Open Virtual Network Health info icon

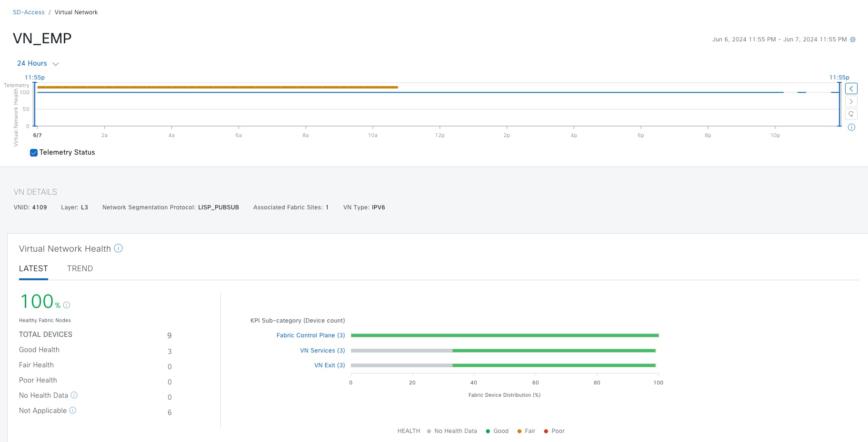(x=119, y=248)
